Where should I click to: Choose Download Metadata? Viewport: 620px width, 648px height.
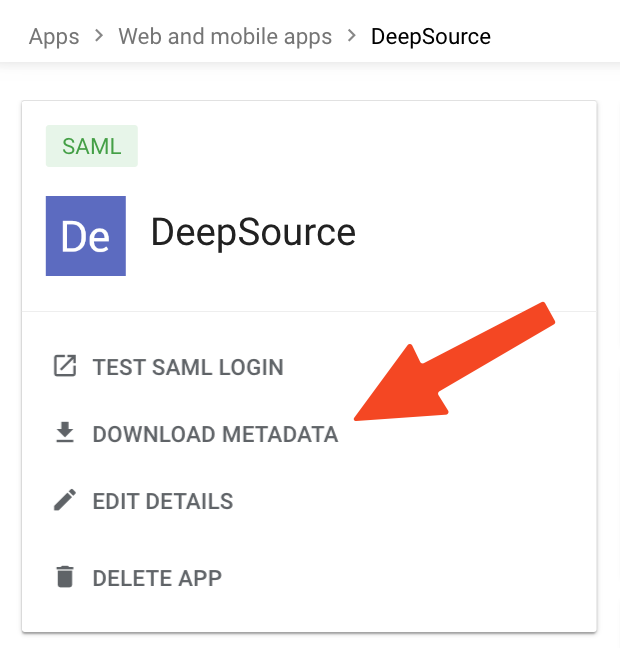click(215, 435)
